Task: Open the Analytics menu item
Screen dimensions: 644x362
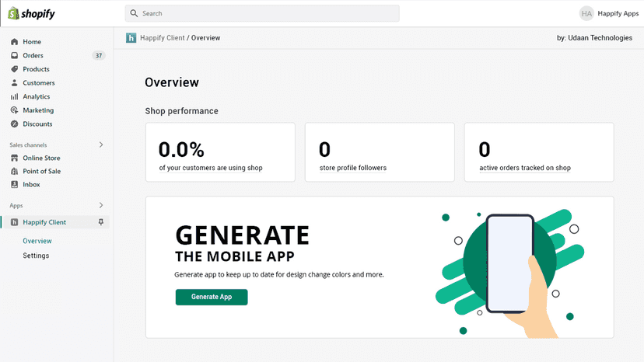Action: 36,96
